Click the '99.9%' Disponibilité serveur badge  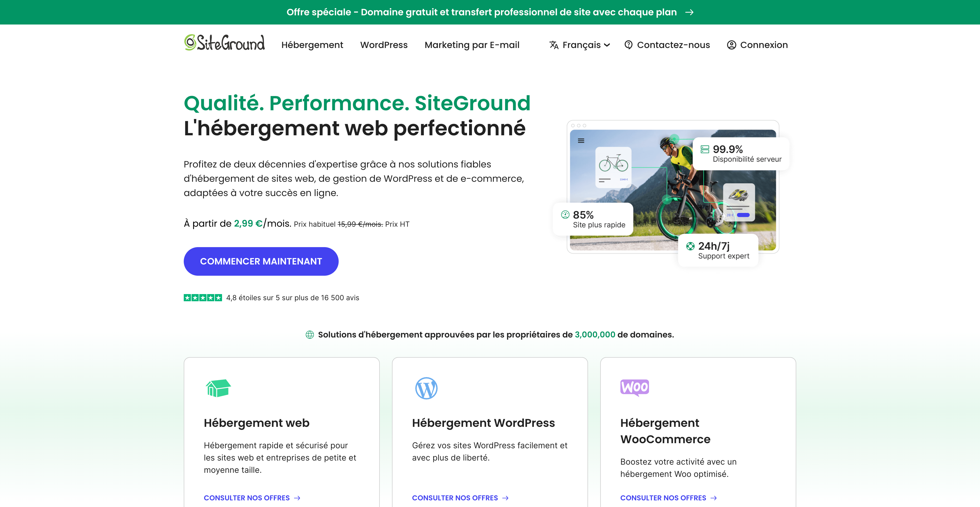(x=741, y=153)
